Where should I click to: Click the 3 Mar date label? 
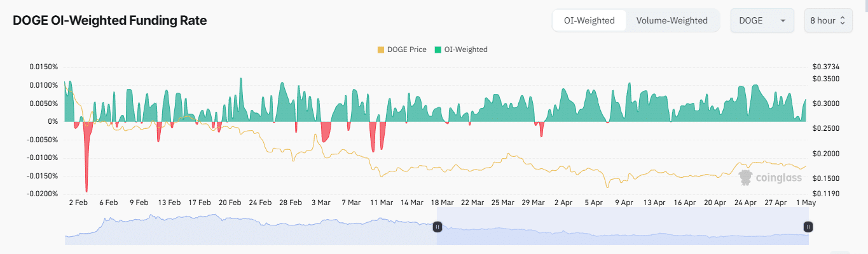[320, 203]
